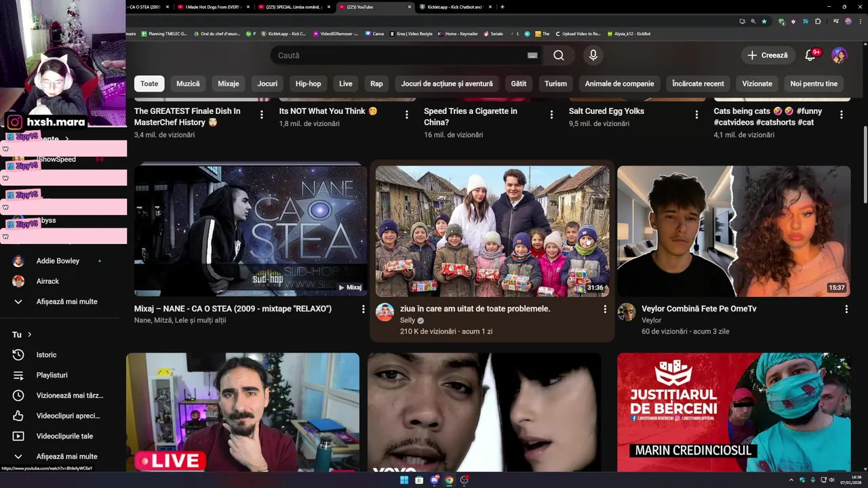
Task: Open the Selly kids with gifts thumbnail
Action: pos(492,231)
